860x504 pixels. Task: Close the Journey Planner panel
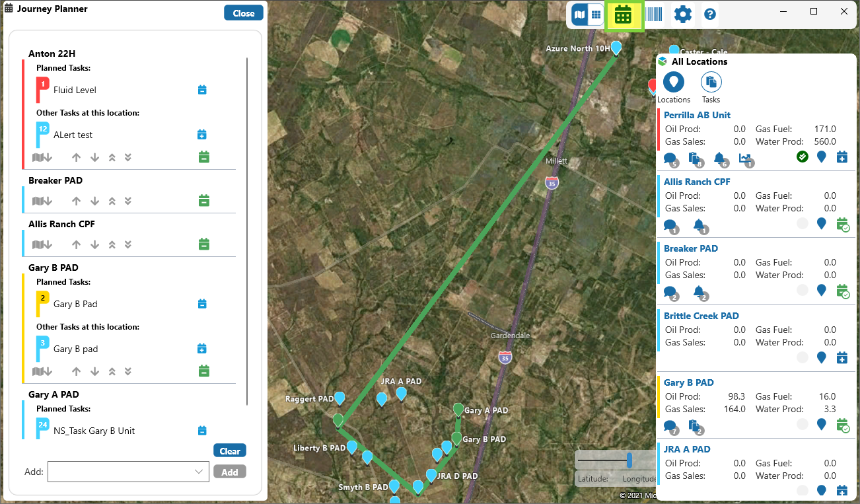pyautogui.click(x=244, y=13)
